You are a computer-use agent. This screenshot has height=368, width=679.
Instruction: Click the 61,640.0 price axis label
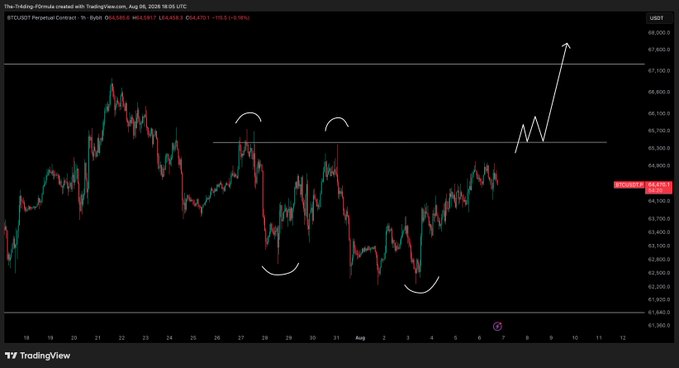(659, 313)
